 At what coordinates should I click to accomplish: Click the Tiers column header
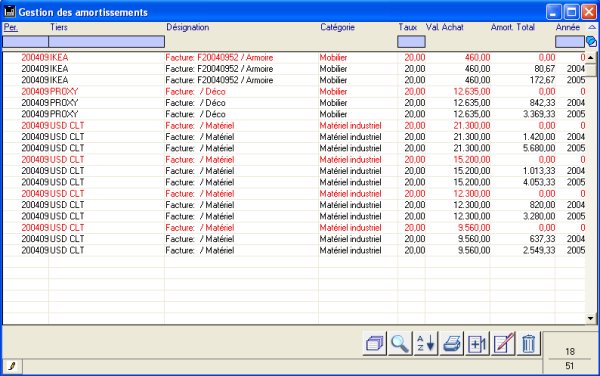pyautogui.click(x=59, y=27)
